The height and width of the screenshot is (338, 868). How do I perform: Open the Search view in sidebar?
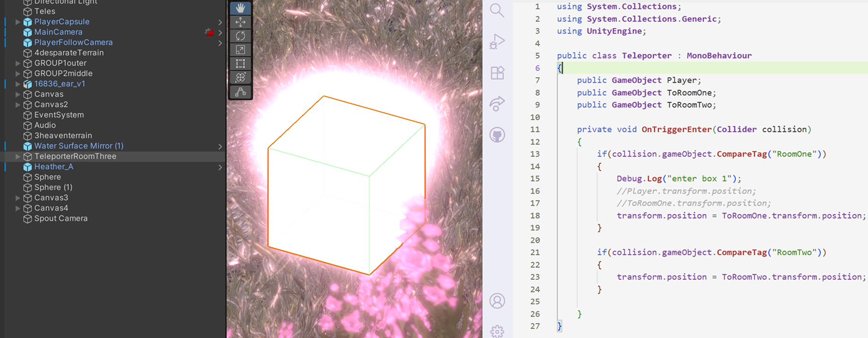(x=497, y=10)
